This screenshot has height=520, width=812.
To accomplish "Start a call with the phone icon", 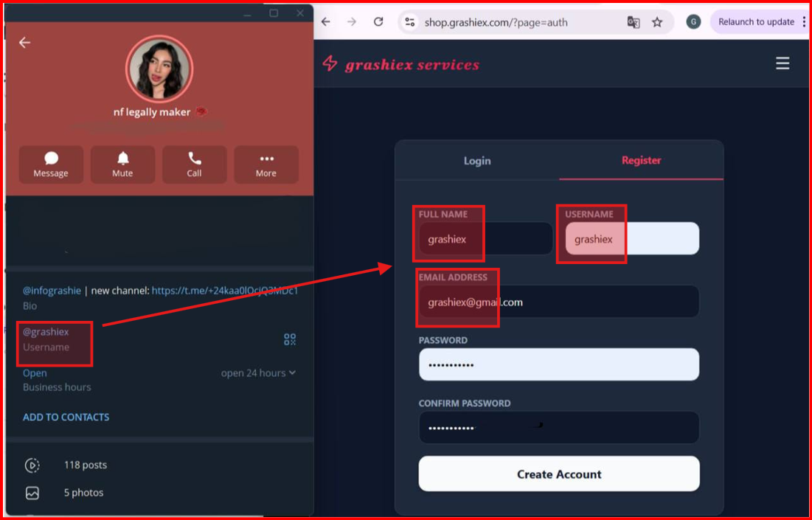I will tap(194, 164).
